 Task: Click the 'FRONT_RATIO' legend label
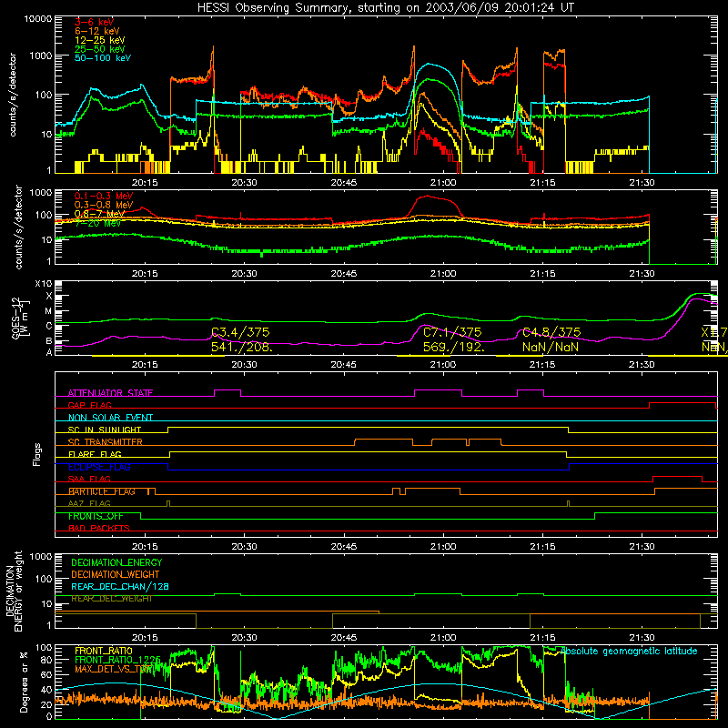(x=104, y=651)
